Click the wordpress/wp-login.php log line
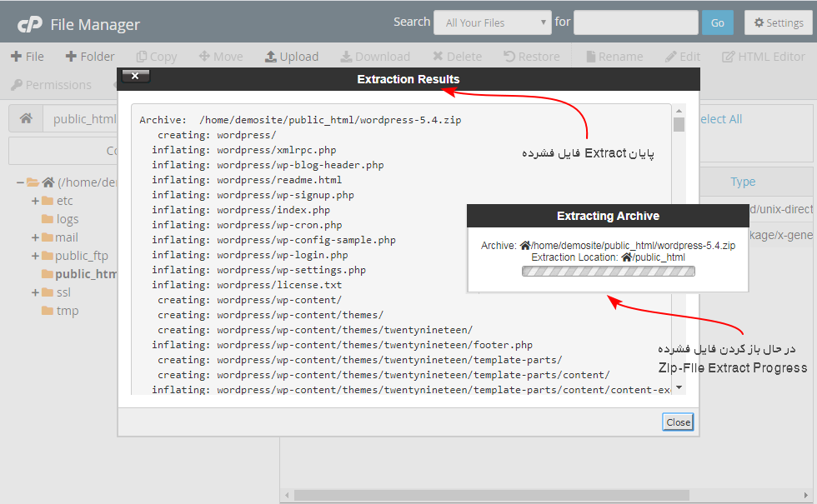The image size is (817, 504). [249, 255]
